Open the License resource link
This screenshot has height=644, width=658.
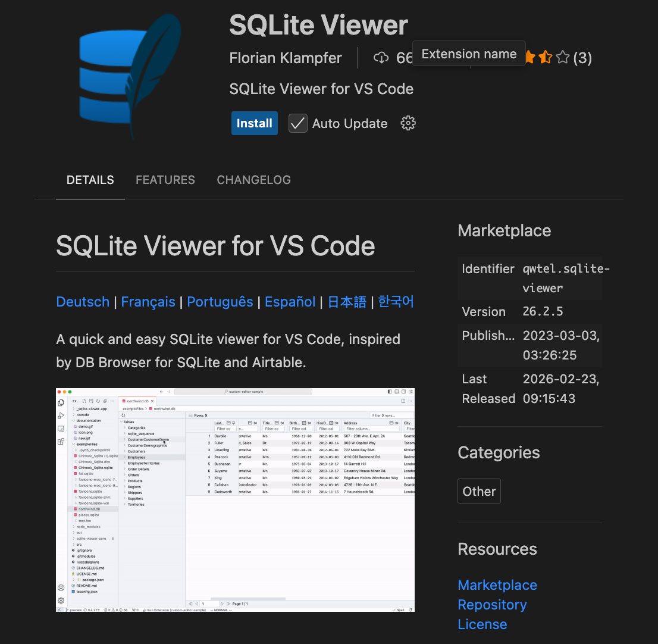482,624
